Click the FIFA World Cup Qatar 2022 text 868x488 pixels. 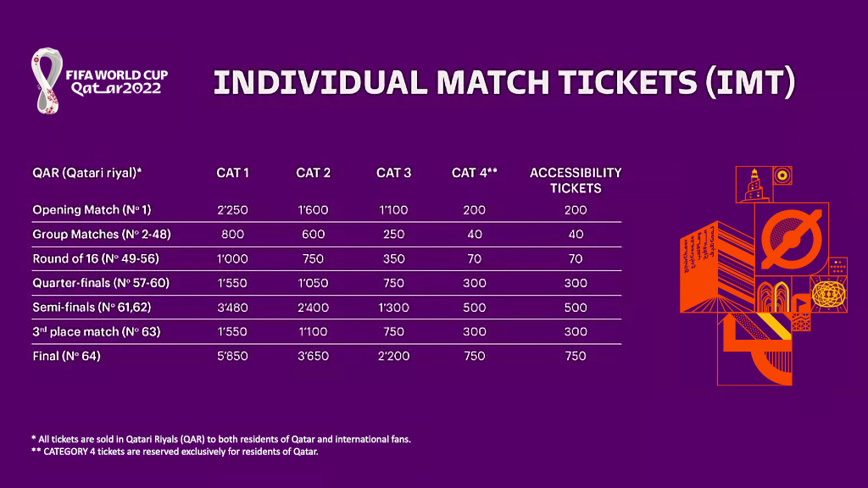click(x=117, y=82)
